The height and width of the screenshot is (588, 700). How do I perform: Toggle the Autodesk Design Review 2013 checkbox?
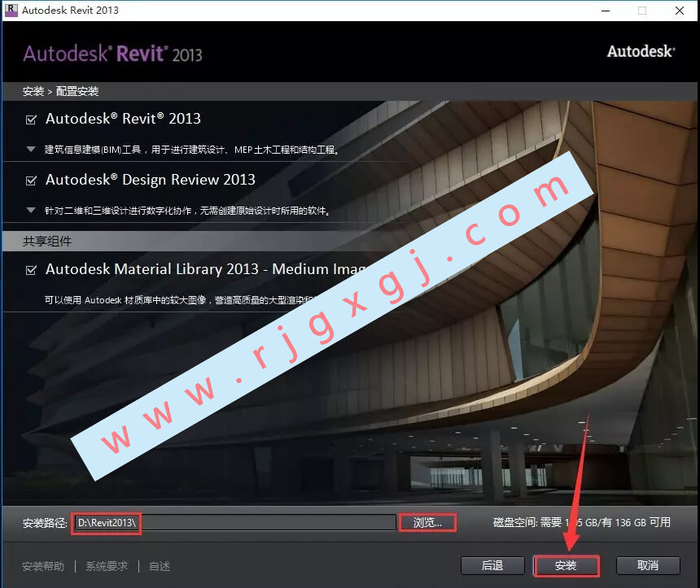[x=31, y=181]
